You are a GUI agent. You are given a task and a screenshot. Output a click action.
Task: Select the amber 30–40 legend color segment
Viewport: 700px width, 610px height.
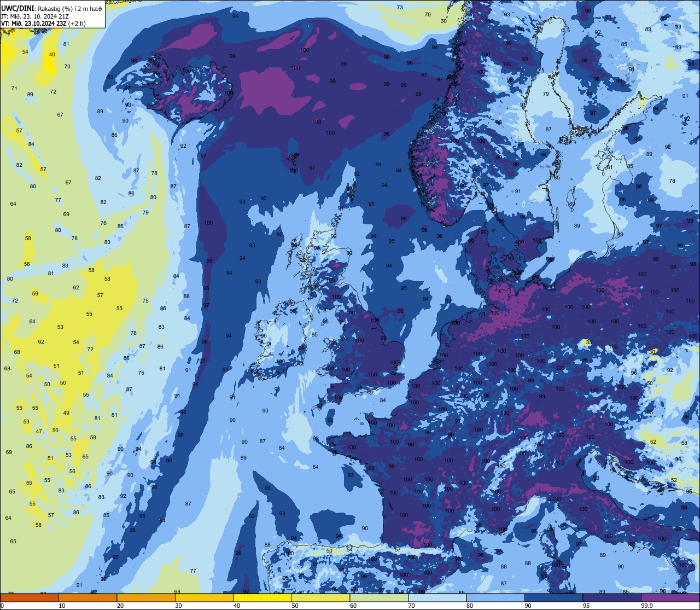[x=204, y=597]
